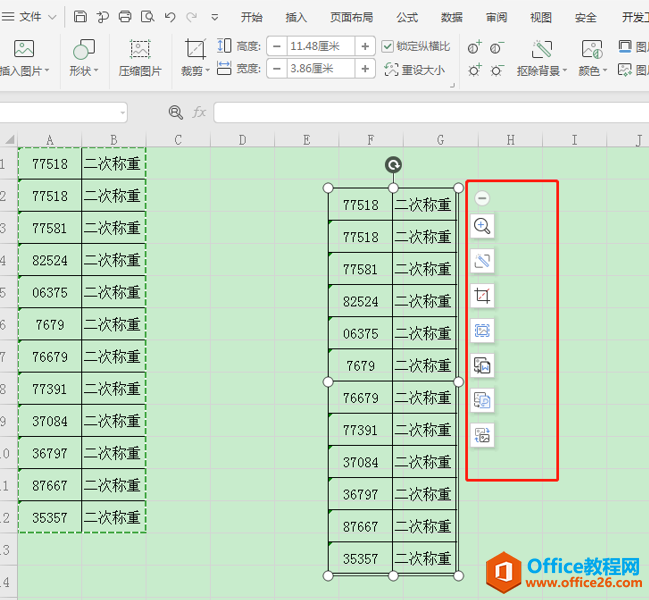Click Reset Size (重设大小) button
649x600 pixels.
(x=415, y=70)
